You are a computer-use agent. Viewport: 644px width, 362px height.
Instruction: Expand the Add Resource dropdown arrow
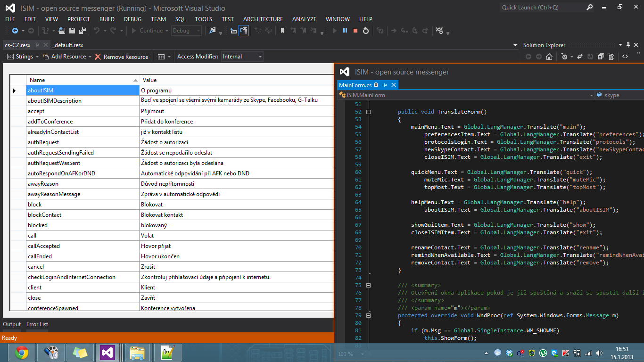tap(90, 57)
